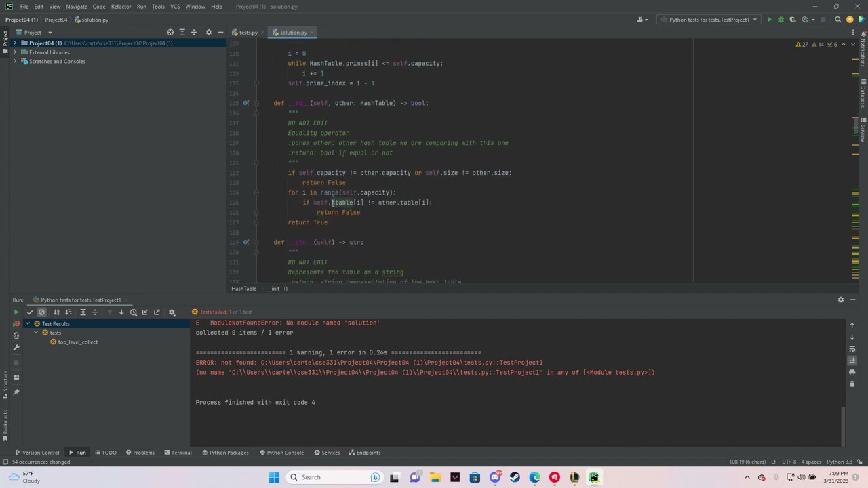Run the tests with the green play icon
The width and height of the screenshot is (868, 488).
pos(769,20)
